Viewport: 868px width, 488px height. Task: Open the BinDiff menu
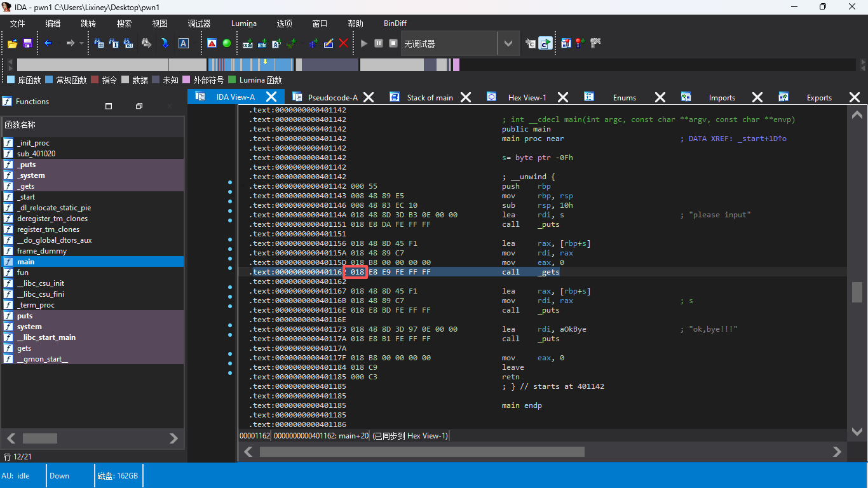[x=395, y=24]
